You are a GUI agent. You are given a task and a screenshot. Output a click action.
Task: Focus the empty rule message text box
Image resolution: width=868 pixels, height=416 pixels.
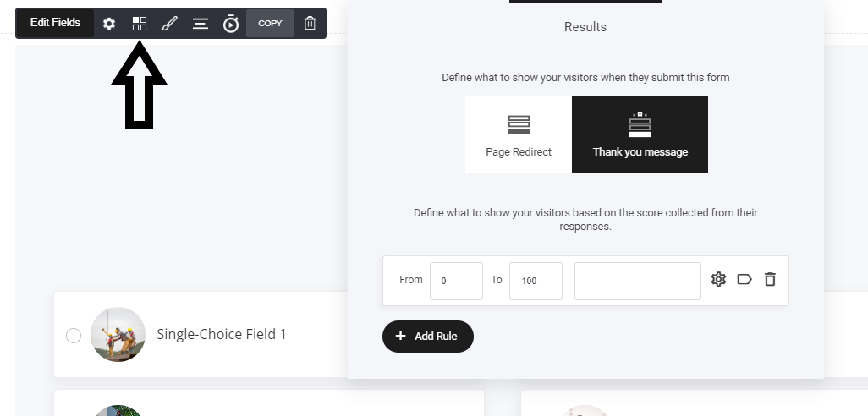click(637, 281)
